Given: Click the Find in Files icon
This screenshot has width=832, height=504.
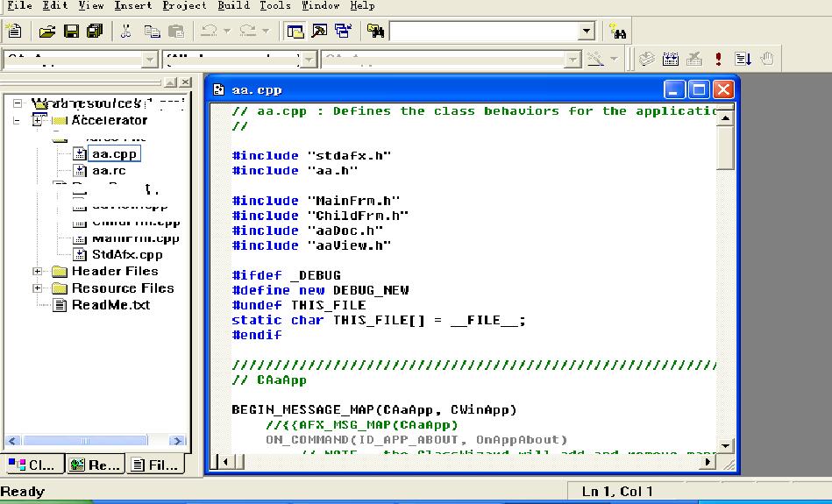Looking at the screenshot, I should [376, 32].
